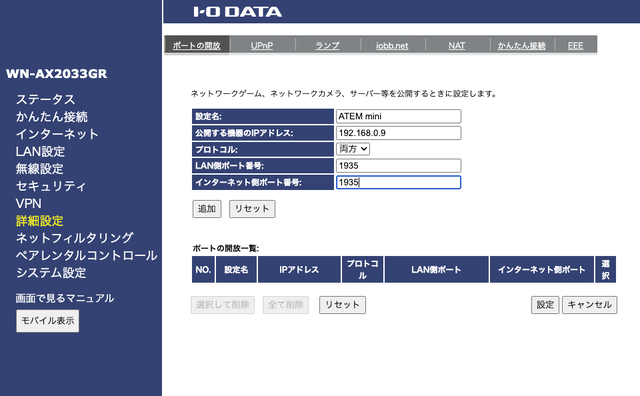Go to the NAT tab
Viewport: 640px width, 396px height.
[456, 45]
